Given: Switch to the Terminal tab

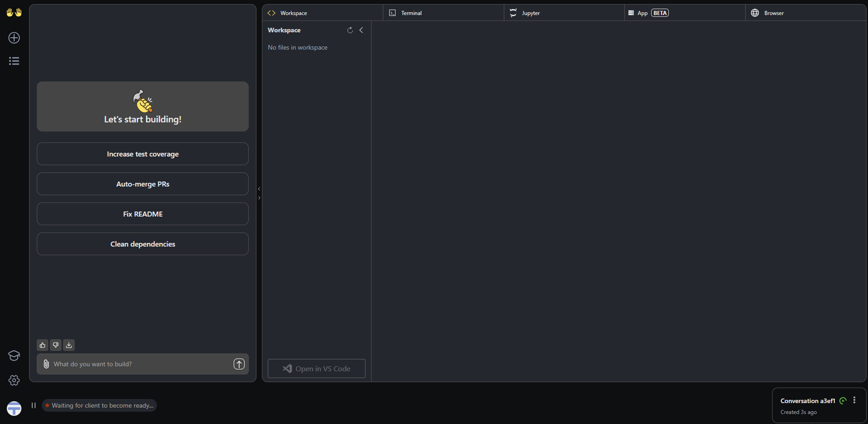Looking at the screenshot, I should 411,13.
